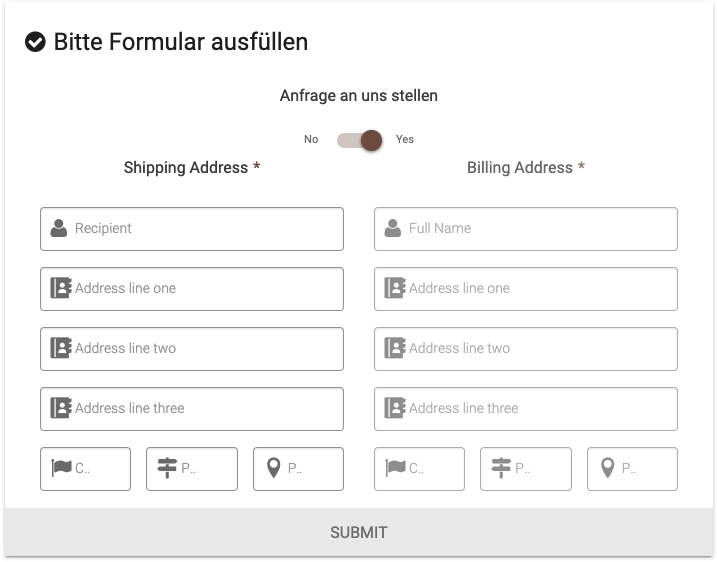717x562 pixels.
Task: Click the check circle icon beside form title
Action: pos(35,42)
